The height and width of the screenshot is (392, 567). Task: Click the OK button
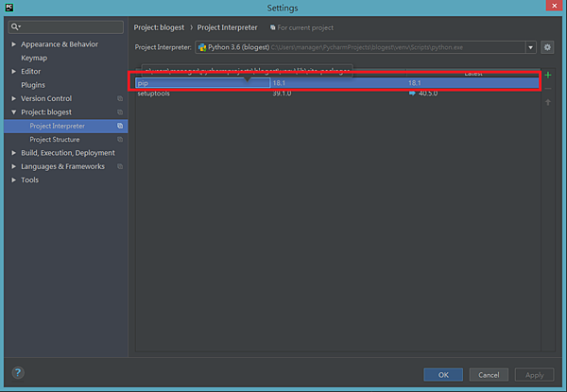(x=443, y=375)
